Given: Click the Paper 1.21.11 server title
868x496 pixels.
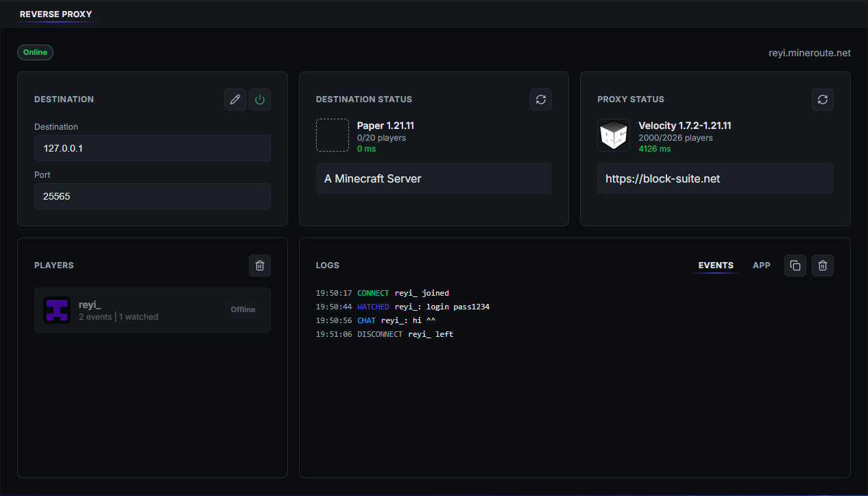Looking at the screenshot, I should (385, 126).
